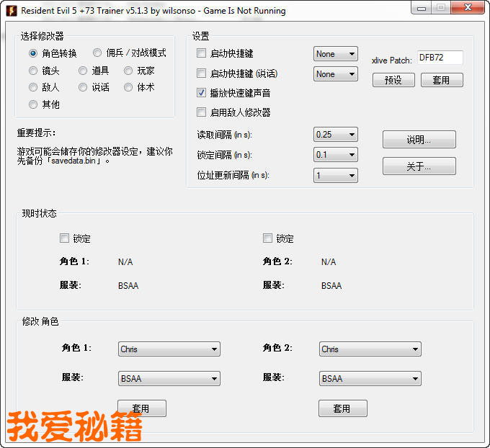This screenshot has height=448, width=490.
Task: Expand the 锁定间隔 0.1 dropdown
Action: (336, 155)
